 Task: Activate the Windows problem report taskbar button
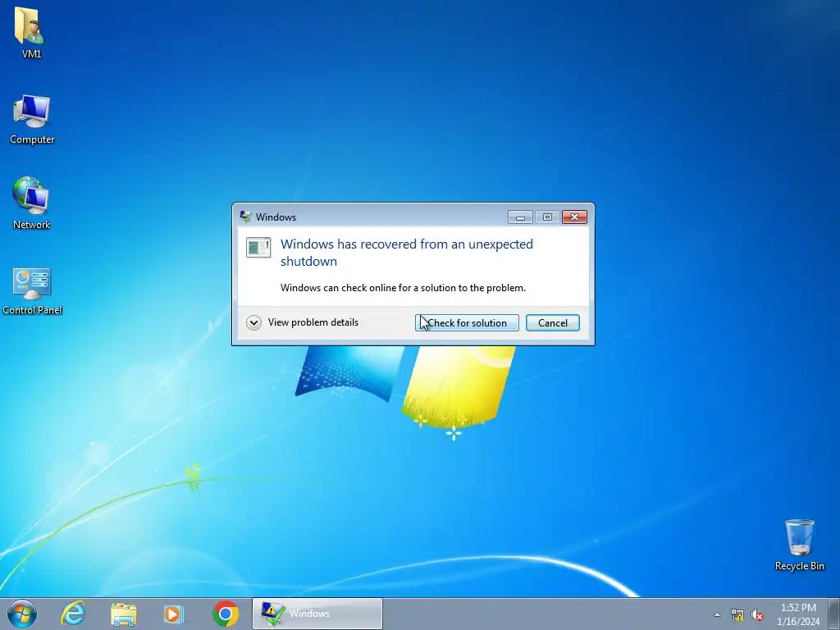[317, 614]
